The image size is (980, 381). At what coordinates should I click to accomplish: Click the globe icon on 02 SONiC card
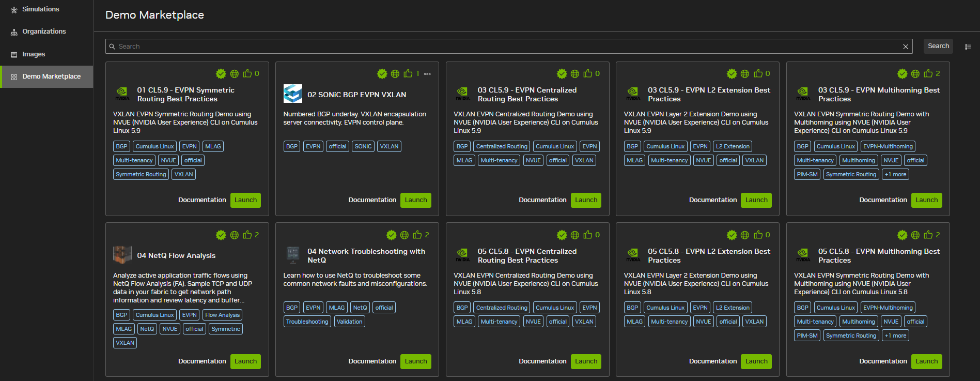coord(395,74)
